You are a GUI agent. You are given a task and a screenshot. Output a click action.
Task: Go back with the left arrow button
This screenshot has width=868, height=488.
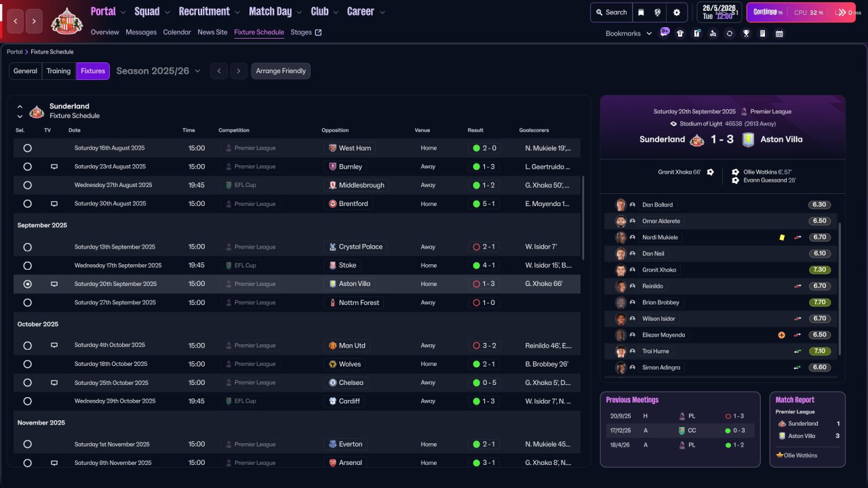click(x=16, y=21)
